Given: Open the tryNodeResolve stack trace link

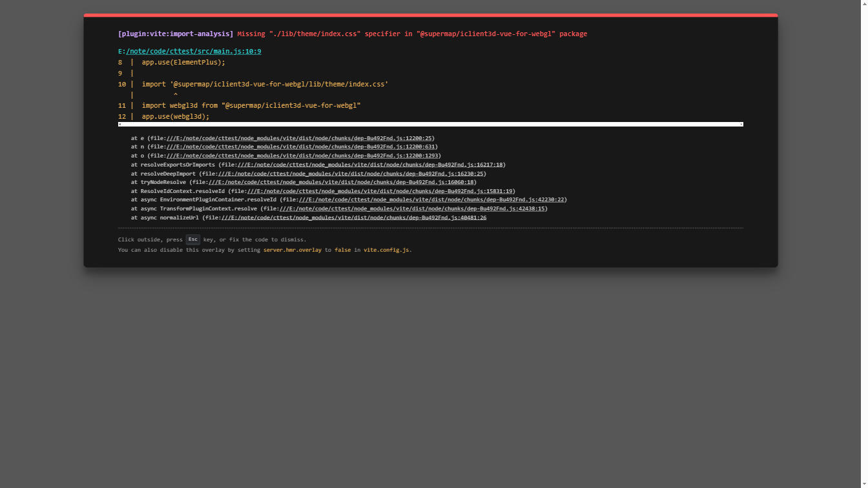Looking at the screenshot, I should pyautogui.click(x=341, y=182).
